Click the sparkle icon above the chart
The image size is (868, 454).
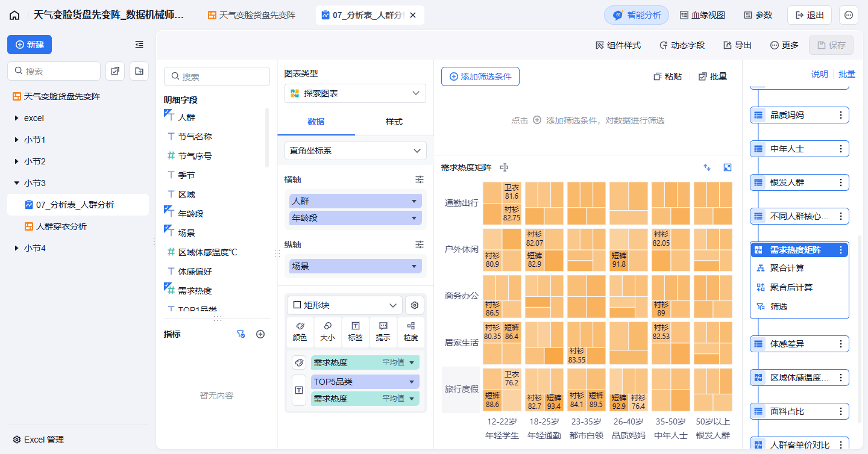(707, 167)
